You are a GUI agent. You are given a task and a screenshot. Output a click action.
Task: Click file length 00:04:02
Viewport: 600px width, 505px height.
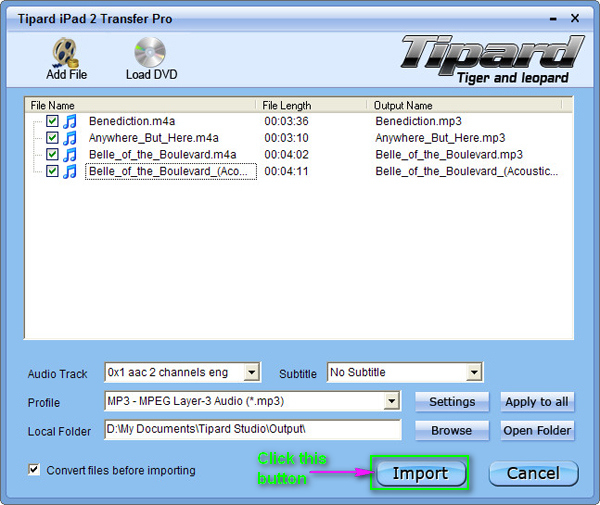click(x=286, y=155)
